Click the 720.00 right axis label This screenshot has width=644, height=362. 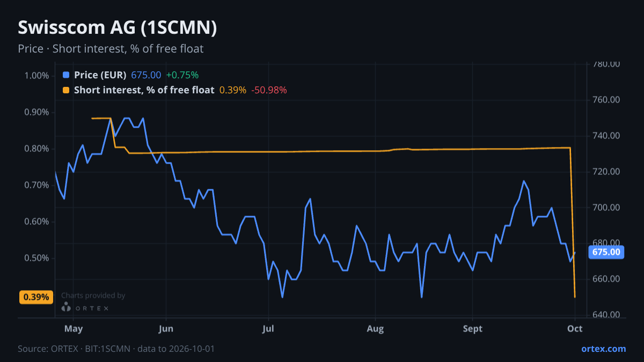pos(606,172)
